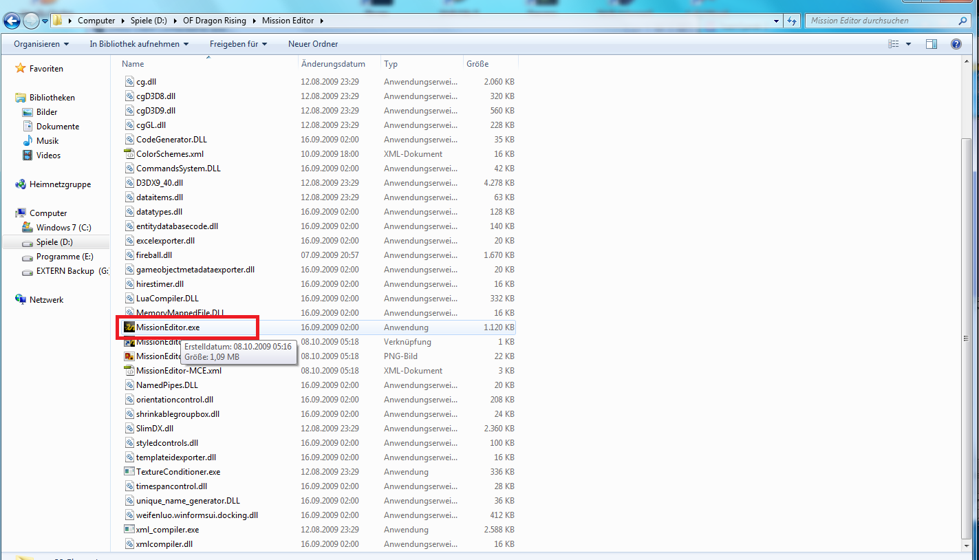979x560 pixels.
Task: Open the Organisieren menu
Action: 41,44
